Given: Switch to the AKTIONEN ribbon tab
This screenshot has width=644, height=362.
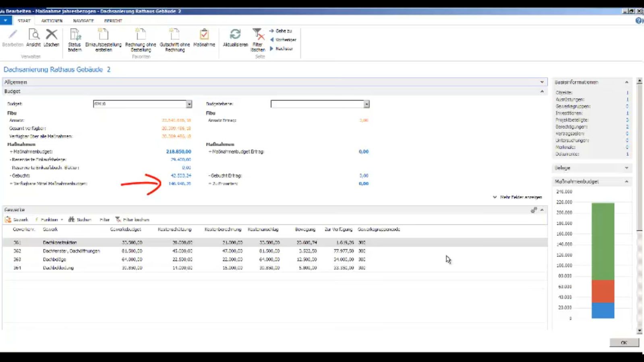Looking at the screenshot, I should tap(52, 21).
